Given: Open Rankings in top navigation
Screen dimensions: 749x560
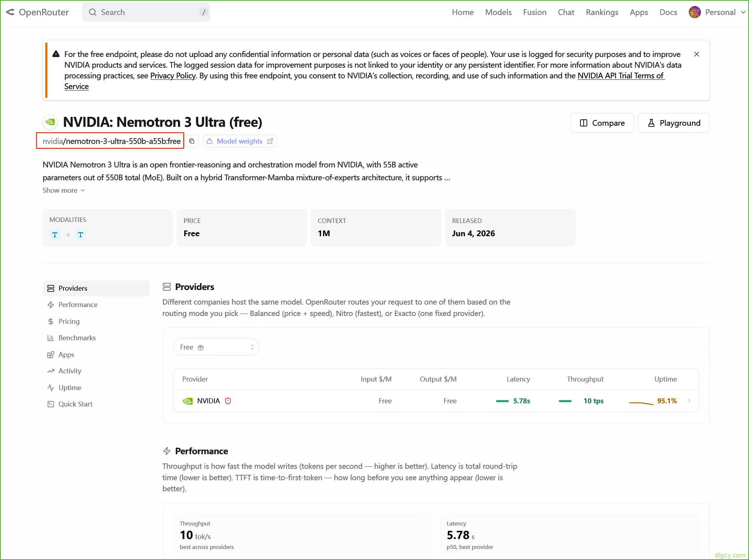Looking at the screenshot, I should click(x=602, y=12).
